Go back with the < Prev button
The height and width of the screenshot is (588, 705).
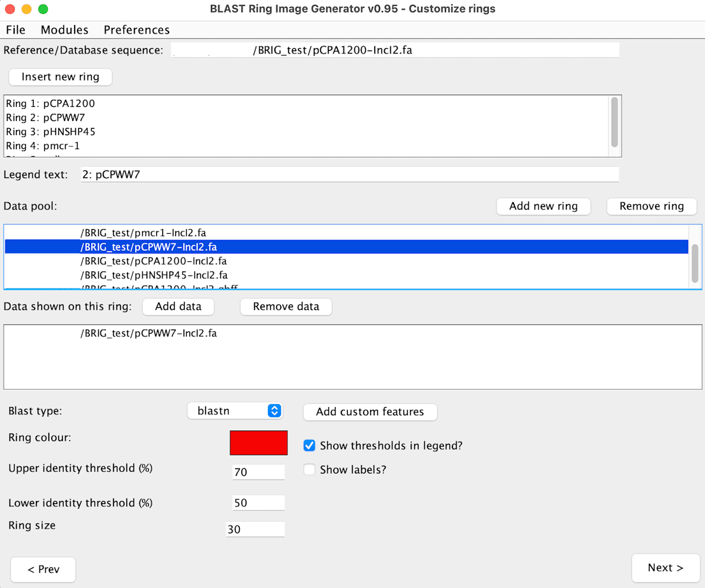(x=43, y=569)
